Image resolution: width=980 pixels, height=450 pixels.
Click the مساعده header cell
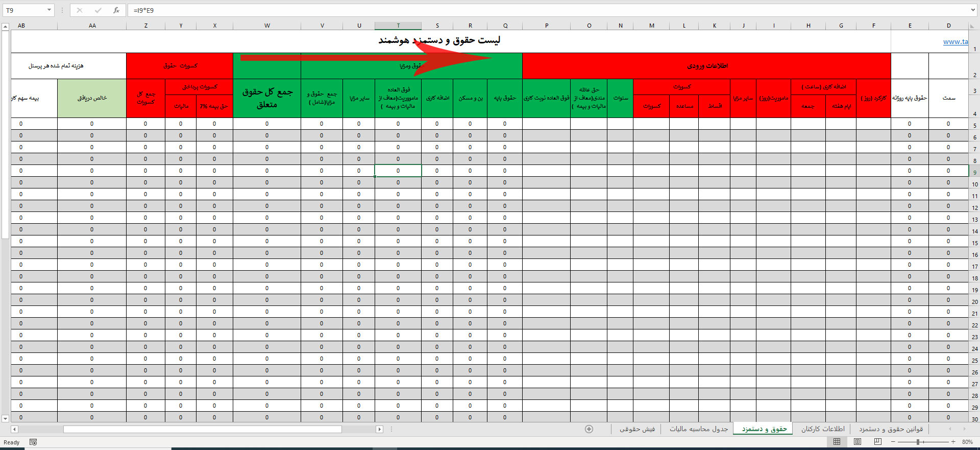(684, 106)
